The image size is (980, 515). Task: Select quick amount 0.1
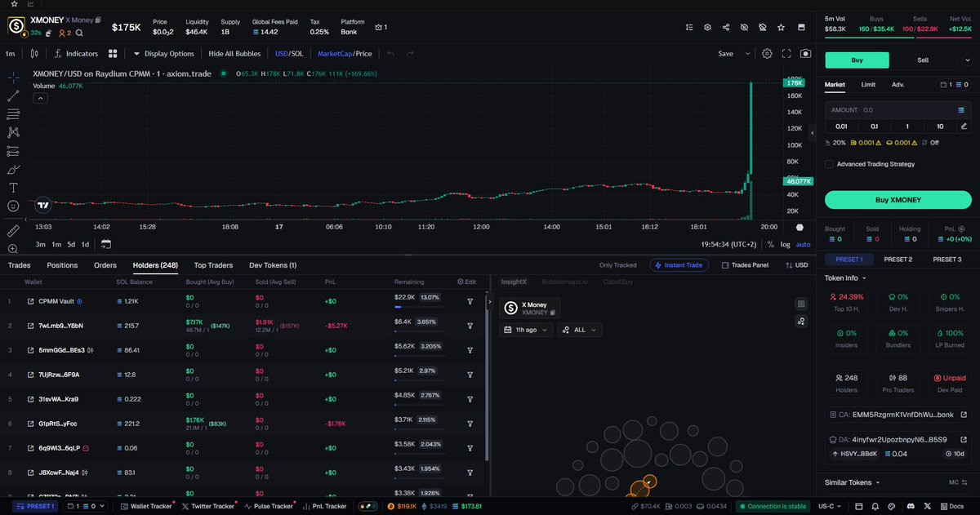click(x=874, y=126)
